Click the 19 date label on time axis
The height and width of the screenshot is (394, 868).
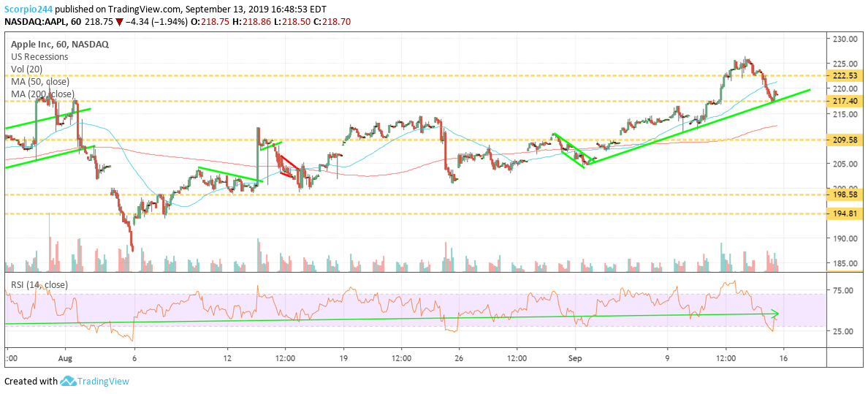[x=343, y=357]
